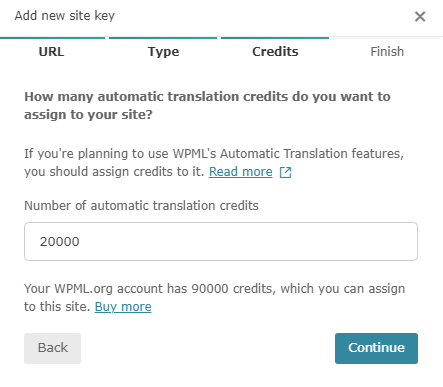Close the Add new site key dialog
Screen dimensions: 443x387
420,16
